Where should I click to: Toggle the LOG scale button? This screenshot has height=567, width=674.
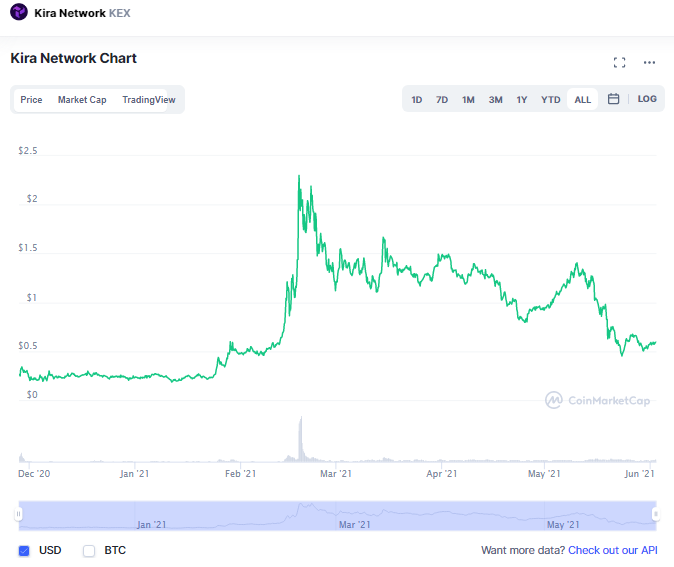pos(647,99)
